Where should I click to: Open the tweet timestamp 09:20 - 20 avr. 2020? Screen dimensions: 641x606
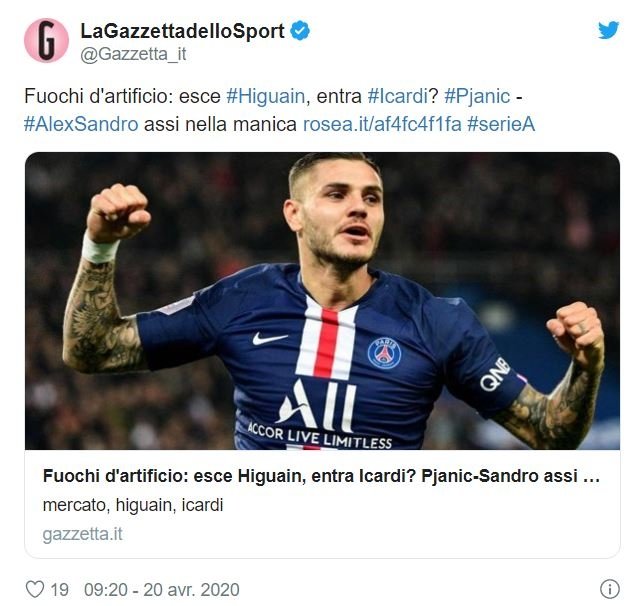(x=162, y=590)
